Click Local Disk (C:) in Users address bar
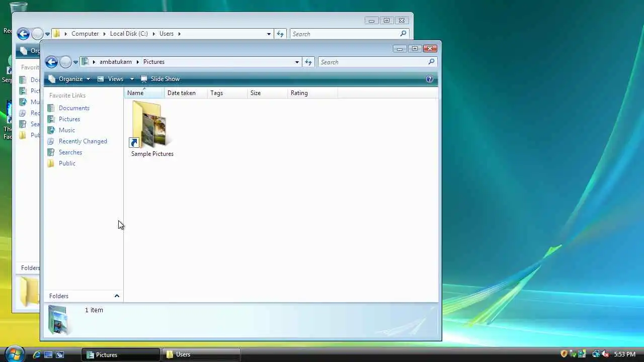The height and width of the screenshot is (362, 644). pyautogui.click(x=129, y=34)
